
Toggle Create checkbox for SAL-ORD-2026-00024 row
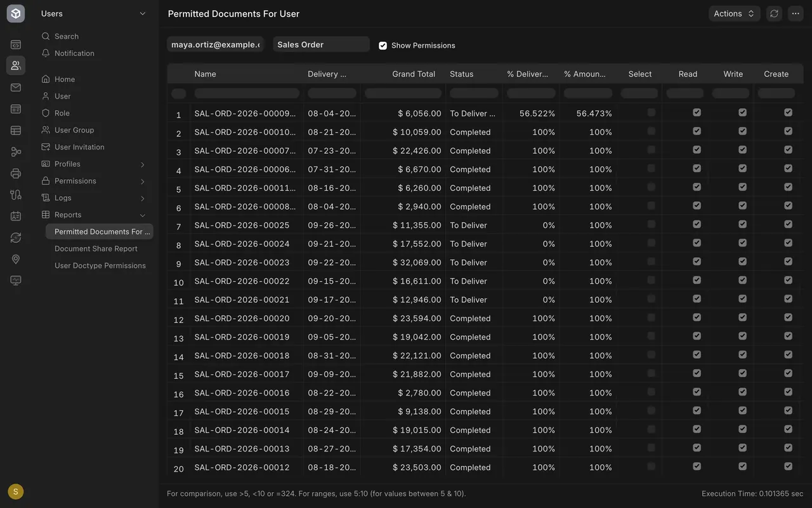pos(788,243)
